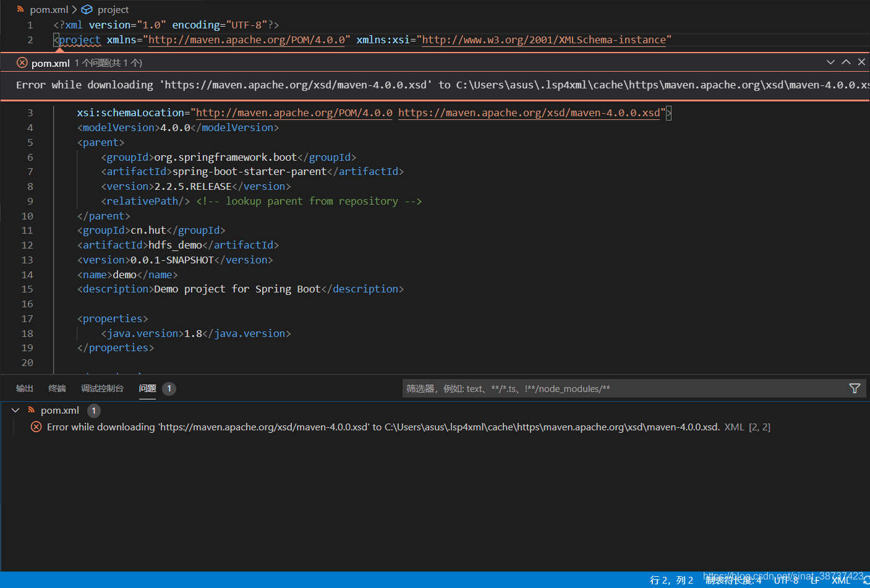The width and height of the screenshot is (870, 588).
Task: Click the 'project' tag on line 2
Action: pos(80,40)
